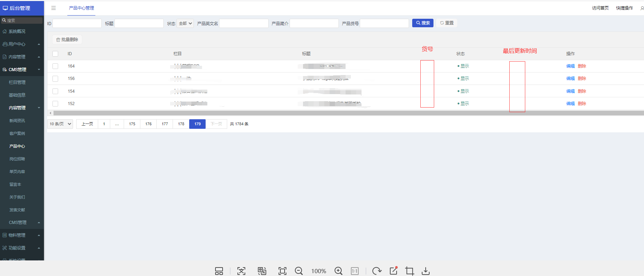This screenshot has width=644, height=276.
Task: Click the fullscreen view icon
Action: tap(282, 271)
